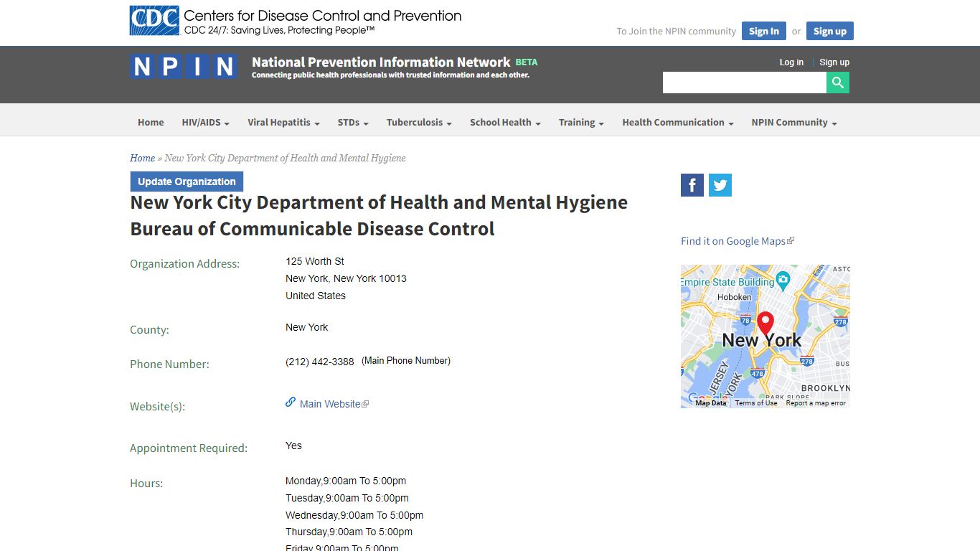Click the Log in link in the header
980x551 pixels.
(791, 62)
